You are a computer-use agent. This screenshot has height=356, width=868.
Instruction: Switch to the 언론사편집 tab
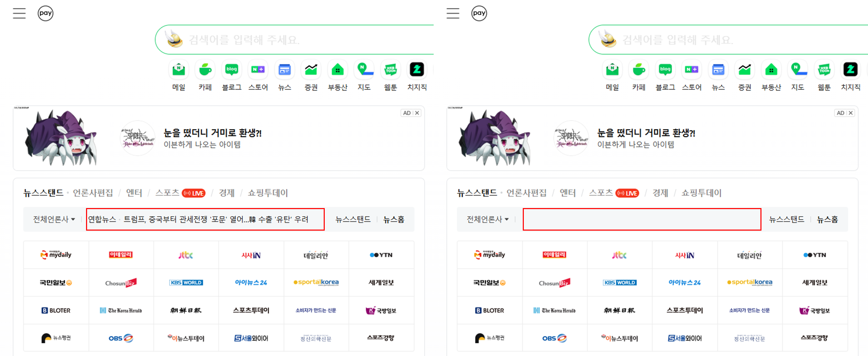point(93,192)
